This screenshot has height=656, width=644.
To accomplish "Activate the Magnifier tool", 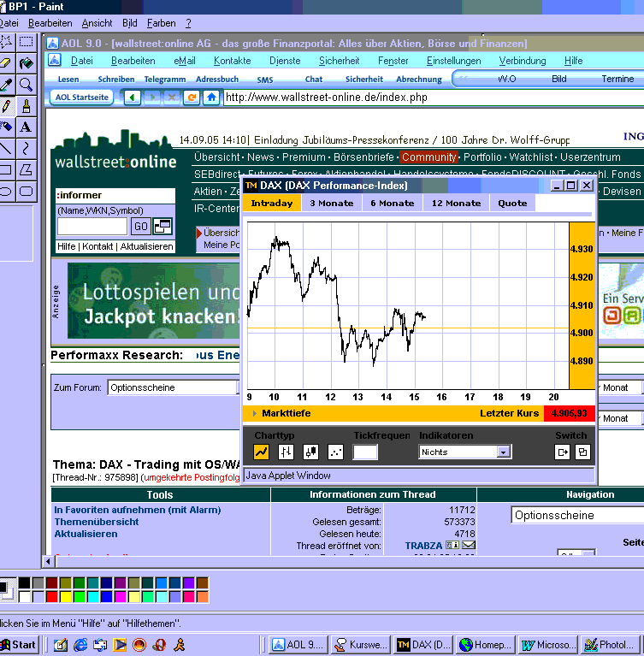I will coord(26,85).
